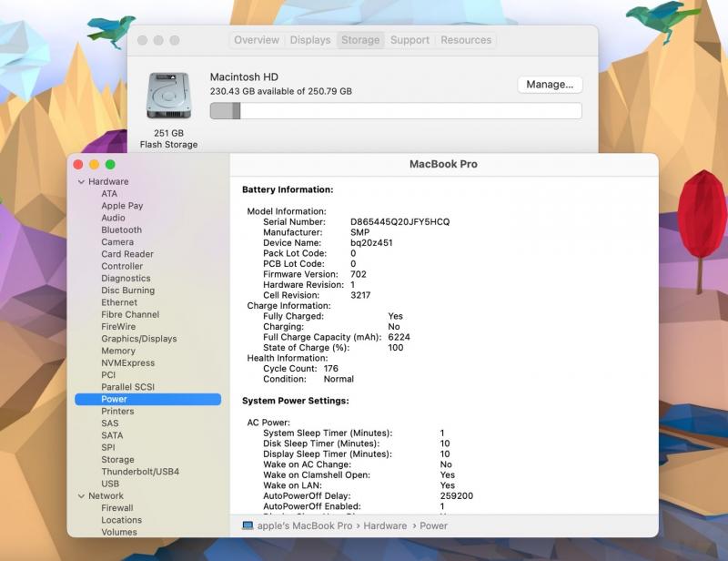Screen dimensions: 728x561
Task: Select the highlighted Power item
Action: coord(147,399)
